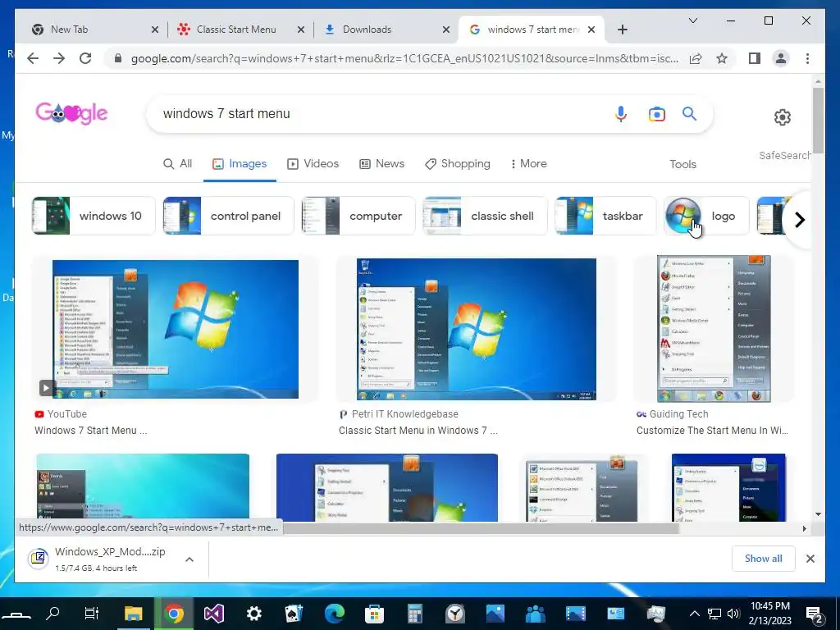840x630 pixels.
Task: Open the 'Windows 7 Start Menu ...' result title
Action: [90, 430]
